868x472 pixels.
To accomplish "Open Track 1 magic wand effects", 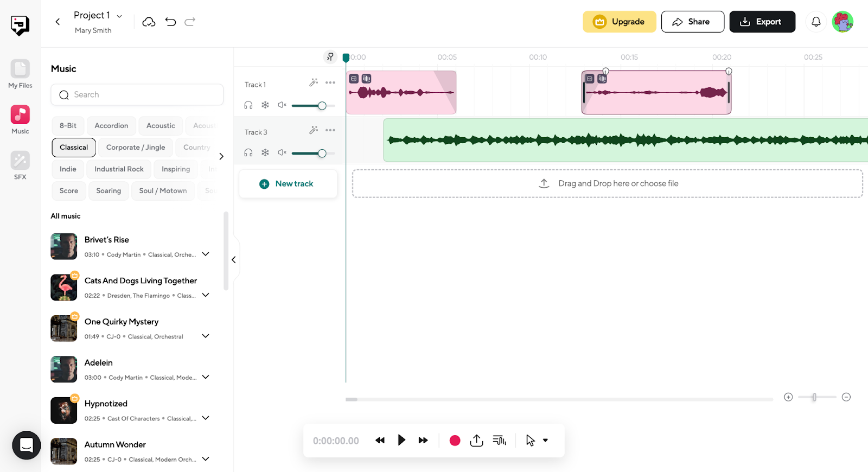I will [x=314, y=82].
